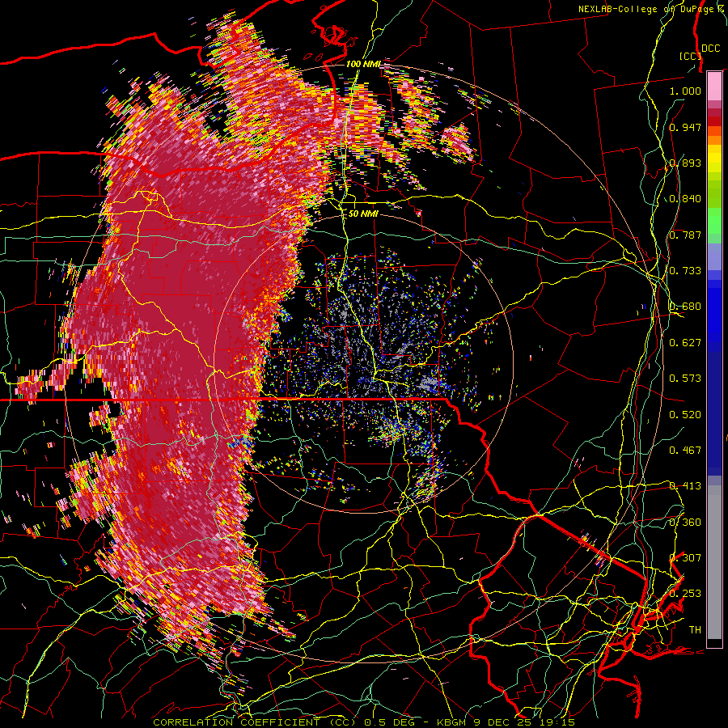
Task: Click the pink segment of the color bar
Action: [714, 87]
